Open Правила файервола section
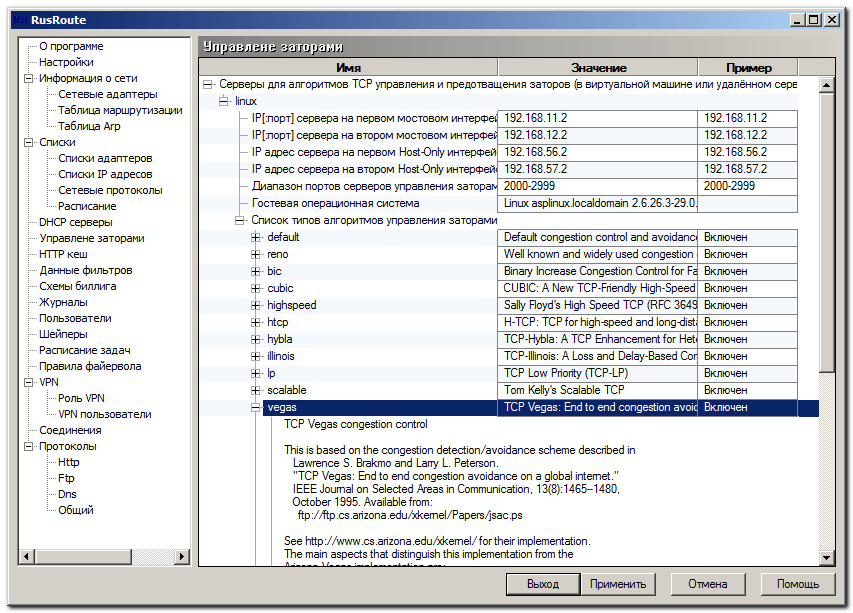853x613 pixels. 90,366
